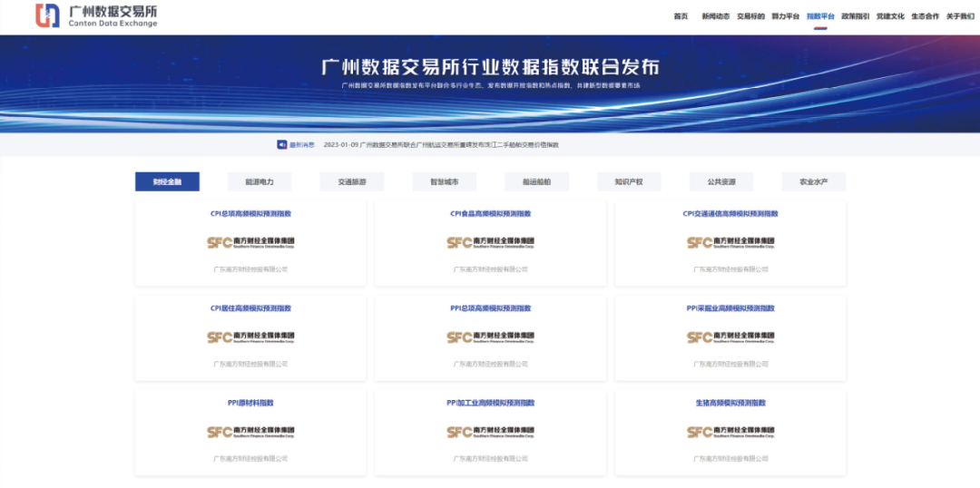Open PPI加工业高频模拟预测指数 title
This screenshot has width=980, height=488.
[491, 403]
